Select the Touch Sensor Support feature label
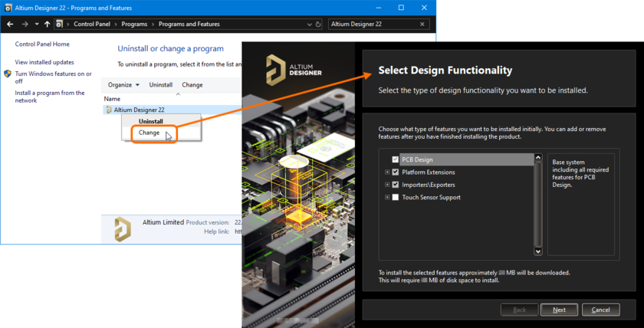 tap(431, 198)
